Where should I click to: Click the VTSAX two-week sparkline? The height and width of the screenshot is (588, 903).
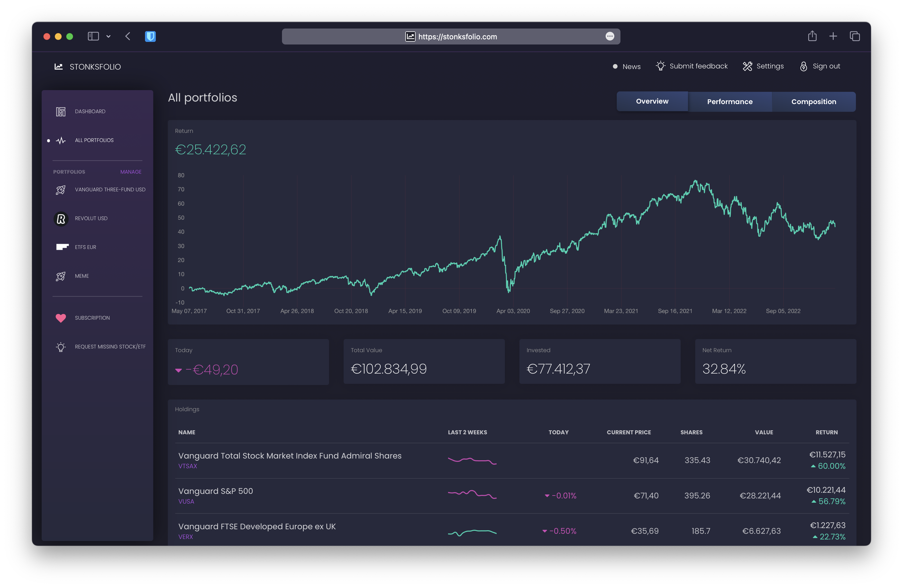point(472,461)
